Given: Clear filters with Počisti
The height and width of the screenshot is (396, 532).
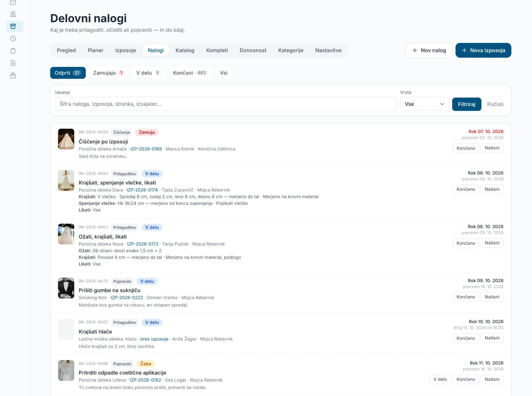Looking at the screenshot, I should coord(495,104).
